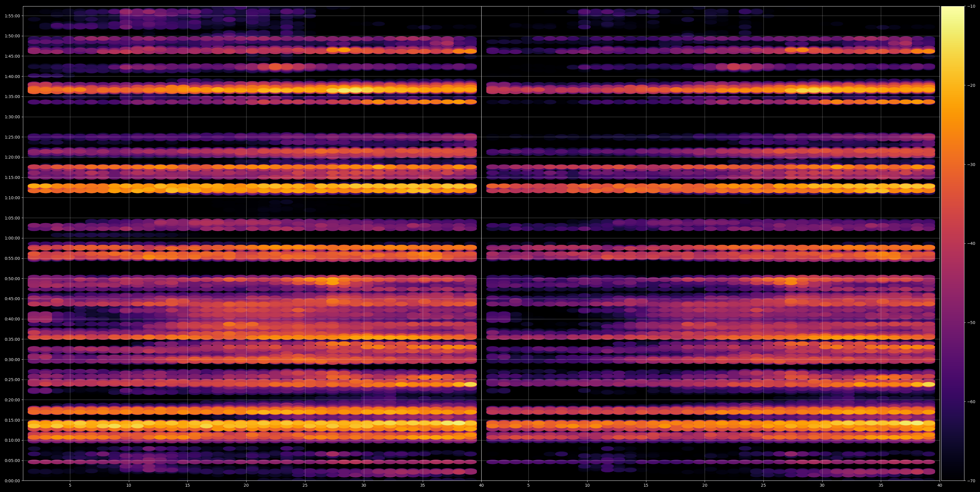Select the 1:05:00 time label
This screenshot has width=980, height=492.
coord(12,218)
